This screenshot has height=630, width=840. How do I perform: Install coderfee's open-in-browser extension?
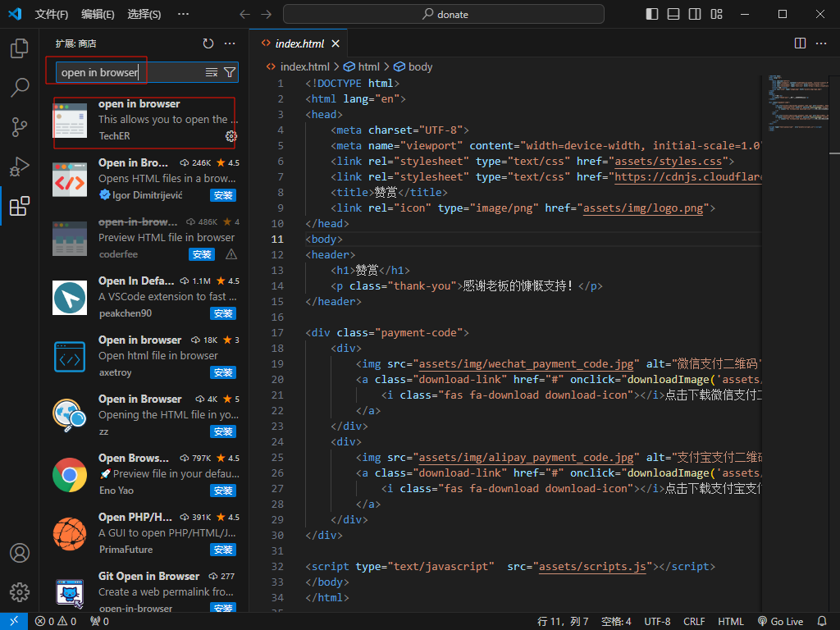coord(202,254)
